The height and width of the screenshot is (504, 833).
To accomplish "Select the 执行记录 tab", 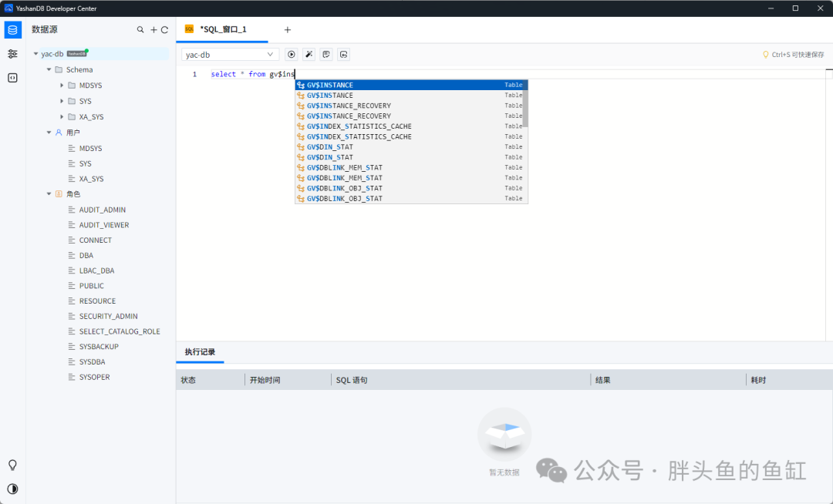I will click(x=200, y=351).
